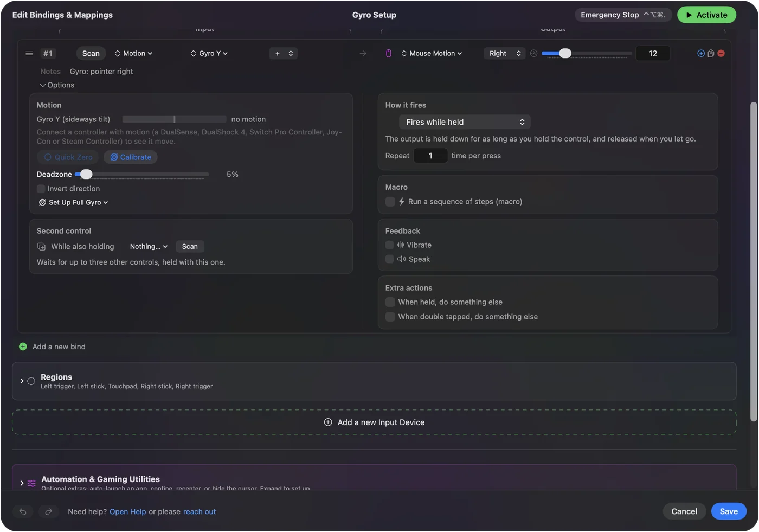Open the Nothing... second control dropdown
The image size is (759, 532).
(149, 247)
